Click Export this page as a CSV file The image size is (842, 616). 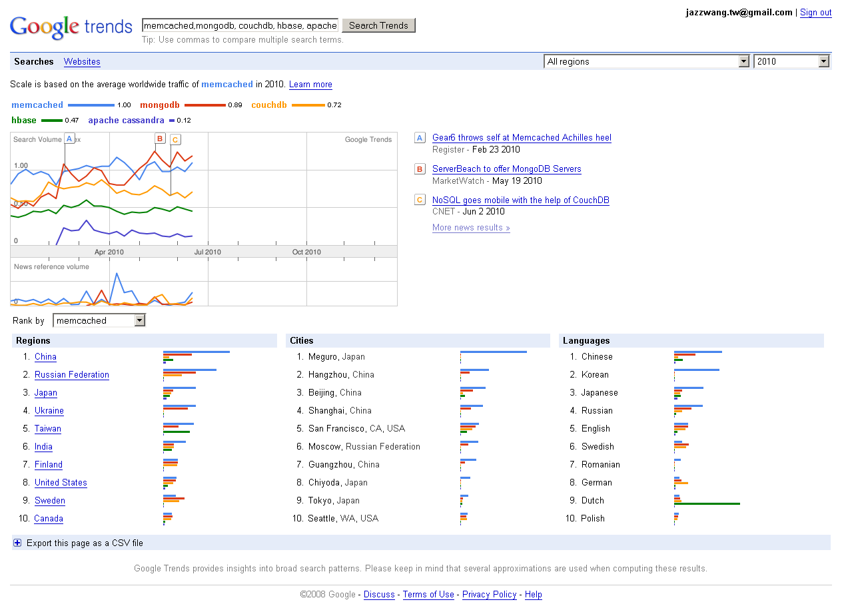85,543
